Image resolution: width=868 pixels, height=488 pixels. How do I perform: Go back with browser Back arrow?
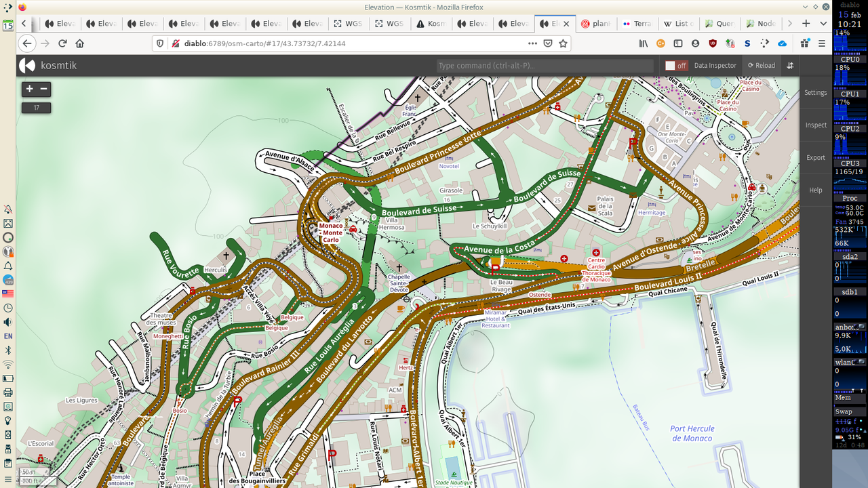coord(27,43)
